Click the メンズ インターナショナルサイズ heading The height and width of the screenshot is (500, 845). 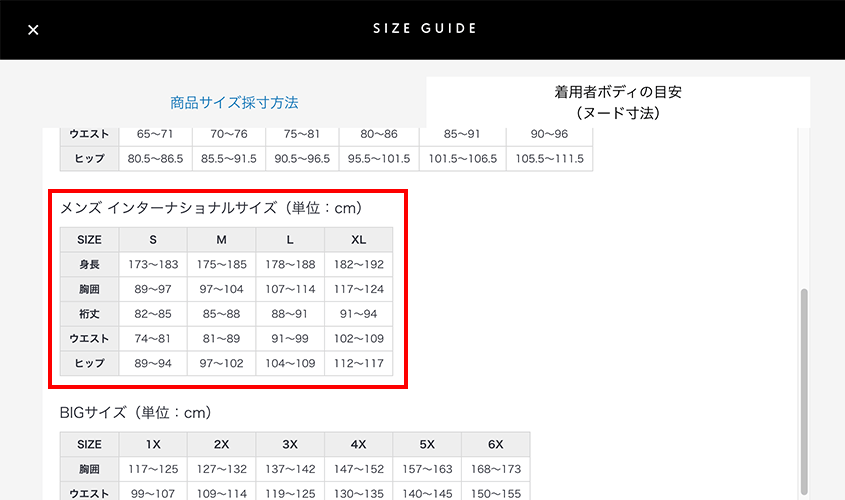[x=212, y=208]
